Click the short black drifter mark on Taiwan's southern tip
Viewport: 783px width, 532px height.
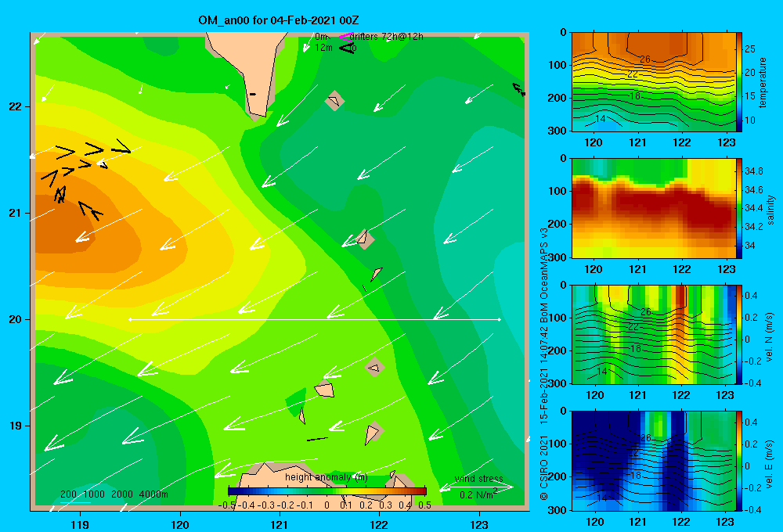pos(253,94)
